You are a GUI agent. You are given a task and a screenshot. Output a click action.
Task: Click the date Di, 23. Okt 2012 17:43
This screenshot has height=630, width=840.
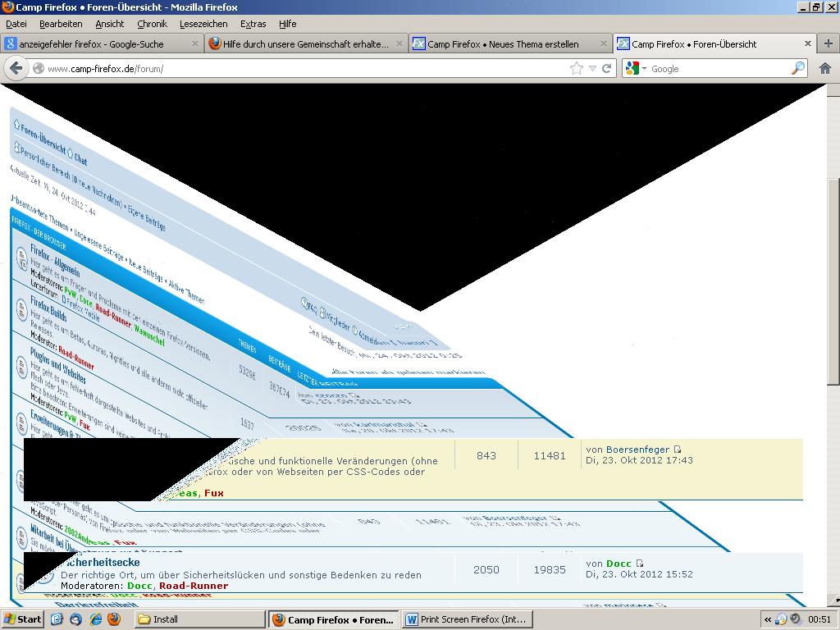(639, 460)
